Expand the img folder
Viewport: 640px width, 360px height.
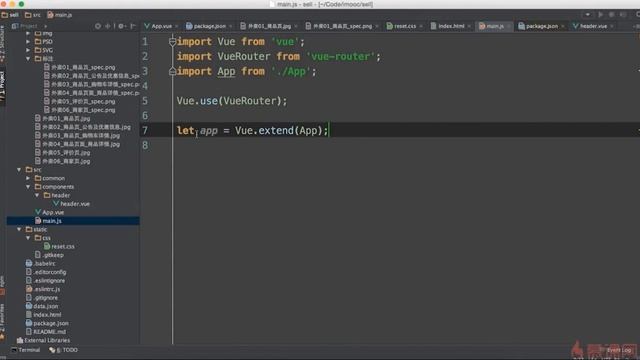(28, 33)
